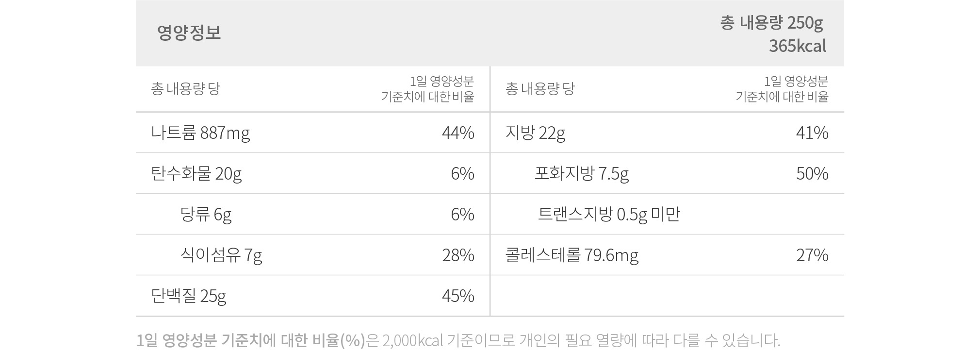The width and height of the screenshot is (980, 352).
Task: Click the 28% dietary fiber value
Action: [458, 255]
